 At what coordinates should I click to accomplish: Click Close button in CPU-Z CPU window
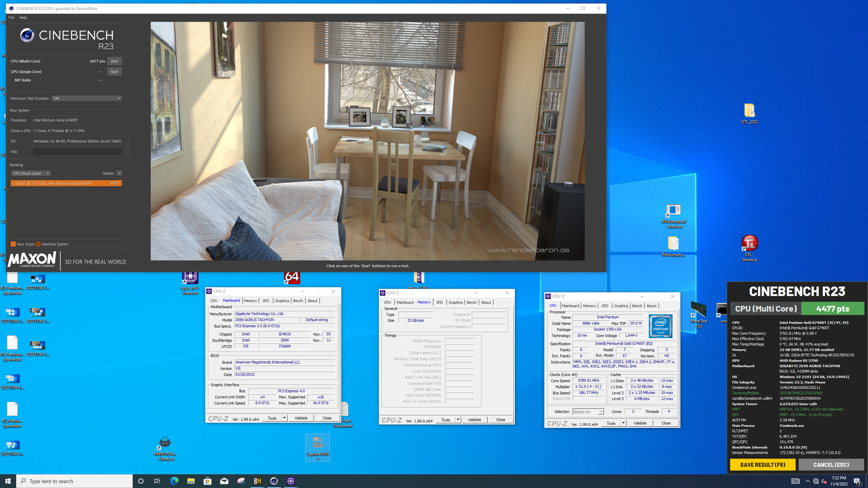pyautogui.click(x=666, y=423)
